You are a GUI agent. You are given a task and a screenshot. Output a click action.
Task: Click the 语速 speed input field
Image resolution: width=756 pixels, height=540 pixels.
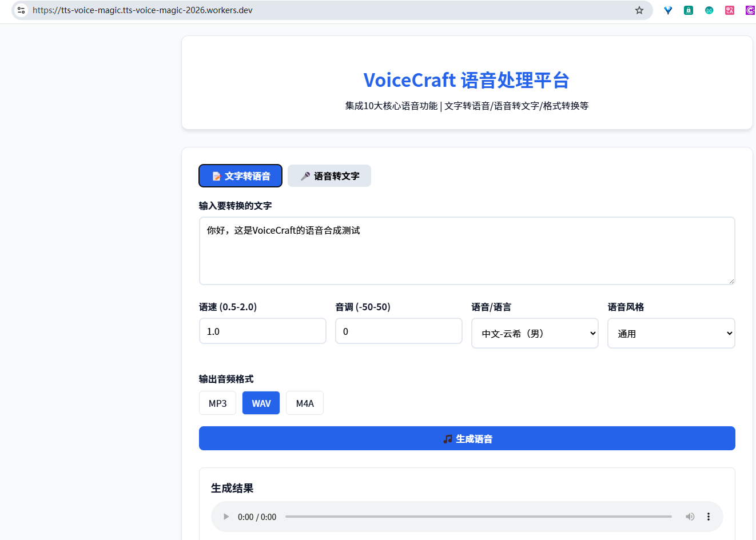(x=262, y=331)
